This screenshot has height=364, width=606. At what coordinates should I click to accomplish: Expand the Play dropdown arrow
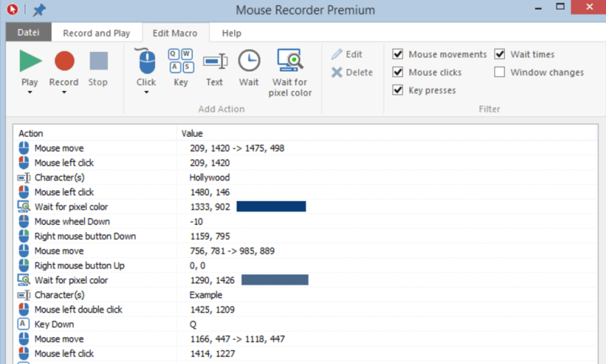point(30,93)
